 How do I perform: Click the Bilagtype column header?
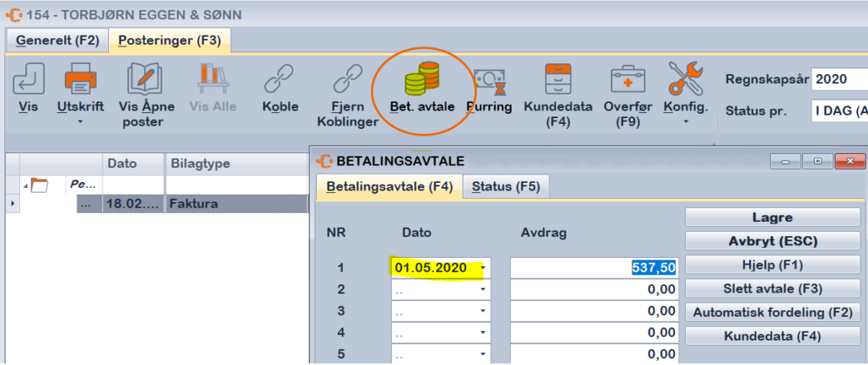[236, 164]
